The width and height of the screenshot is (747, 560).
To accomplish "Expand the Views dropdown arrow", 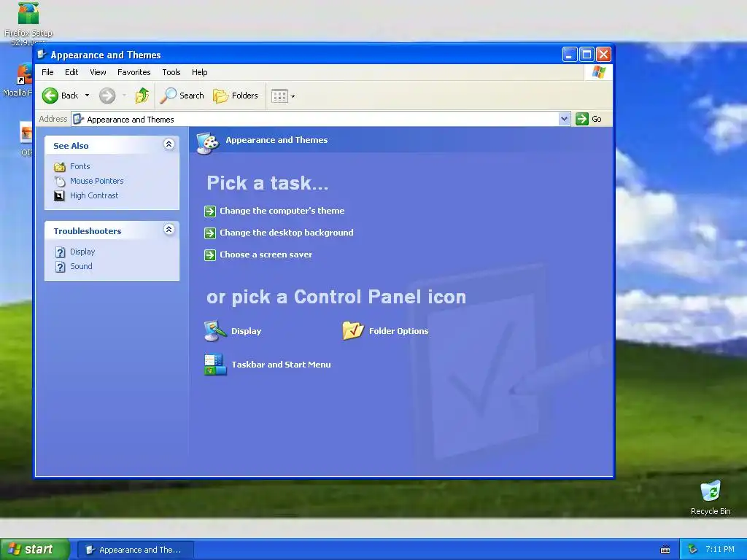I will (293, 96).
